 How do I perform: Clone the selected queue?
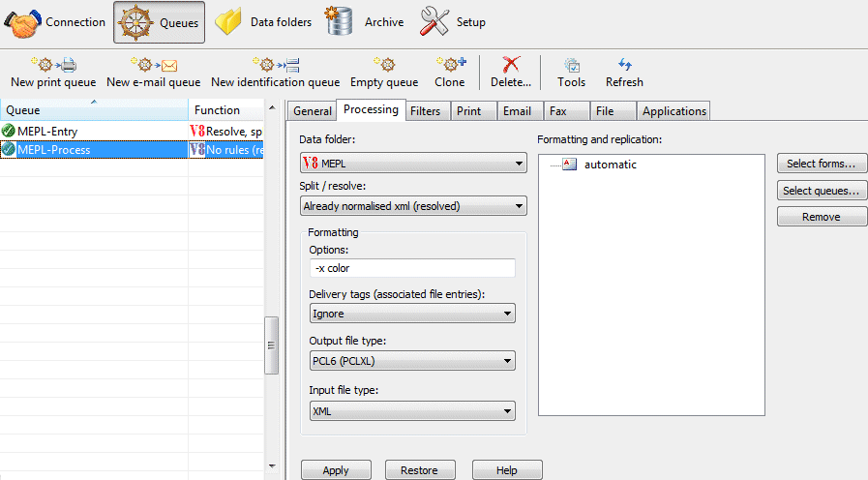(450, 73)
